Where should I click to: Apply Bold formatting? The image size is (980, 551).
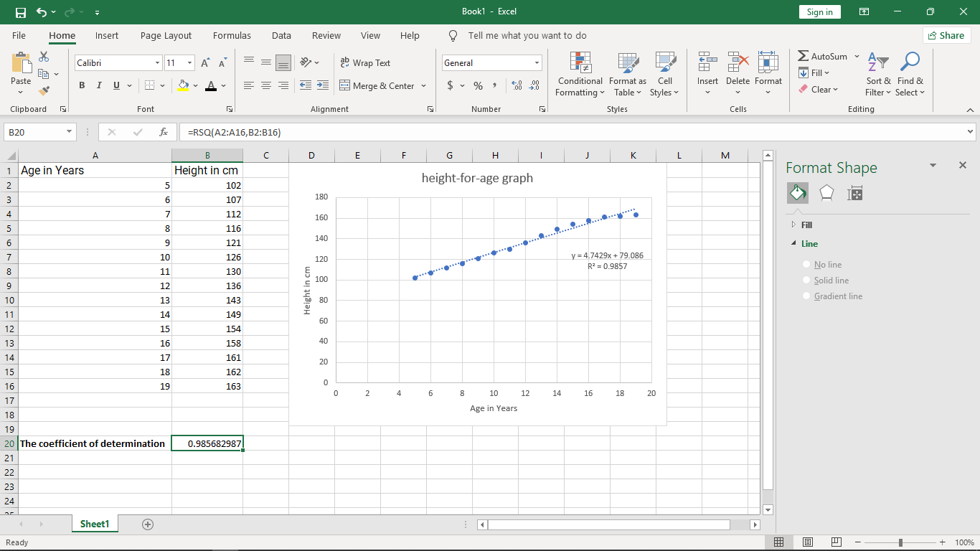point(81,85)
